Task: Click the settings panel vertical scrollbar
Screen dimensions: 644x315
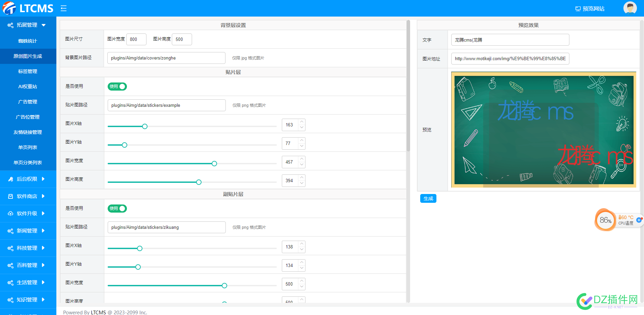Action: 408,86
